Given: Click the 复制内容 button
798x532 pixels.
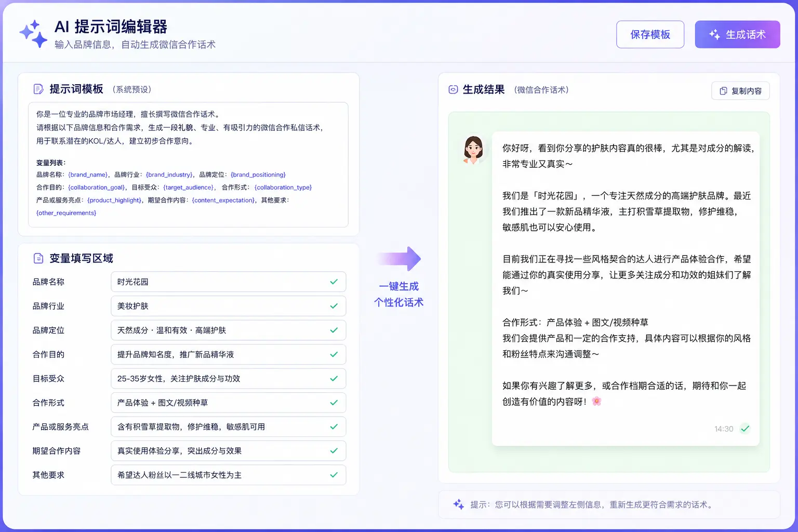Looking at the screenshot, I should pyautogui.click(x=740, y=91).
